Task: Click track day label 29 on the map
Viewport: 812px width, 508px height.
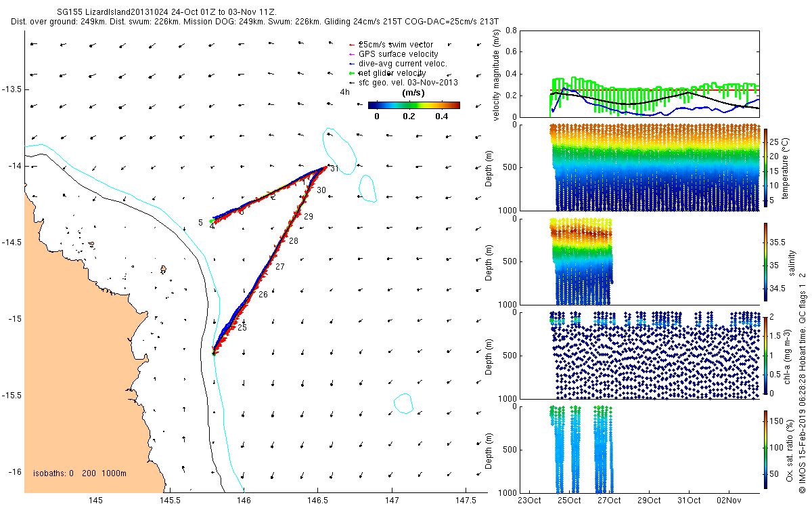Action: pos(309,217)
